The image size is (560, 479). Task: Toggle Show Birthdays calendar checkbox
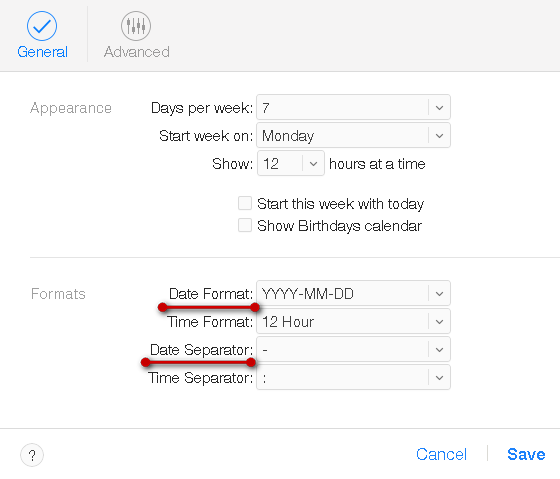tap(245, 225)
